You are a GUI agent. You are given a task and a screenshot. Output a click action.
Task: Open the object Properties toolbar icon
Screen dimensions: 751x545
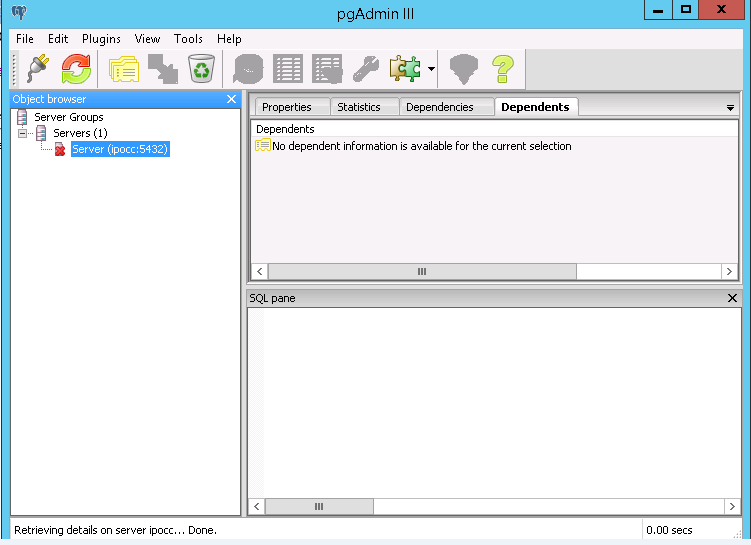click(124, 69)
